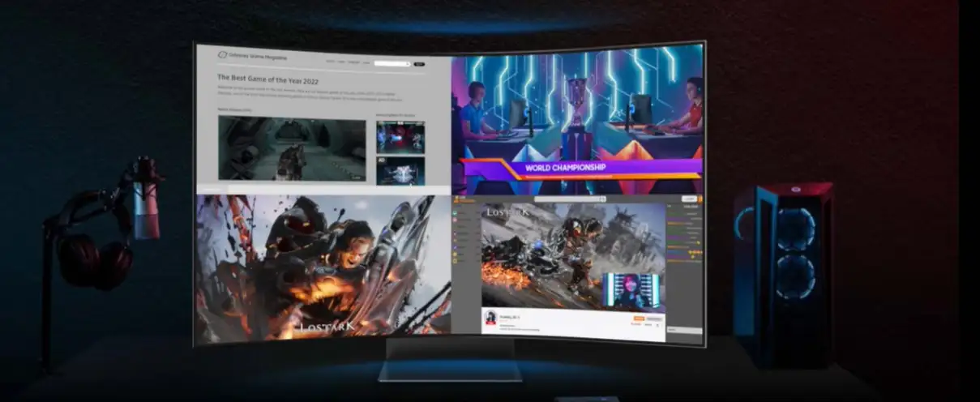980x402 pixels.
Task: Select the green channel avatar in streaming sidebar
Action: coord(455,213)
